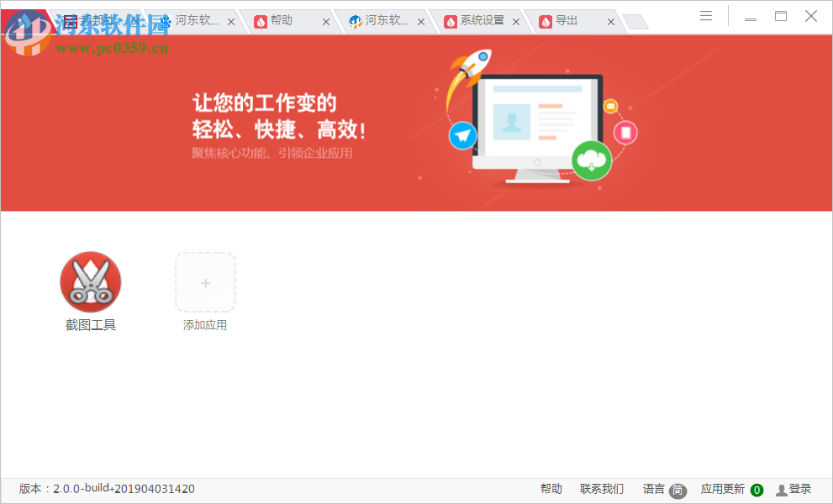This screenshot has height=504, width=833.
Task: Click the globe icon on the 河东软 tab
Action: coord(356,21)
